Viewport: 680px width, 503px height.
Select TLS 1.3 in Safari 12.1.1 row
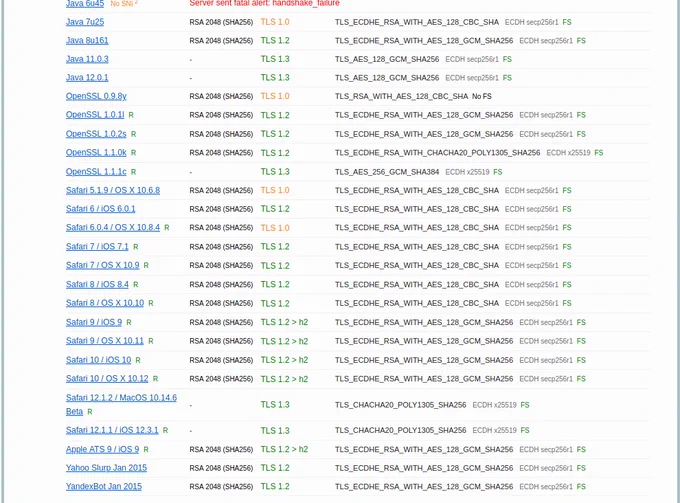pyautogui.click(x=275, y=431)
